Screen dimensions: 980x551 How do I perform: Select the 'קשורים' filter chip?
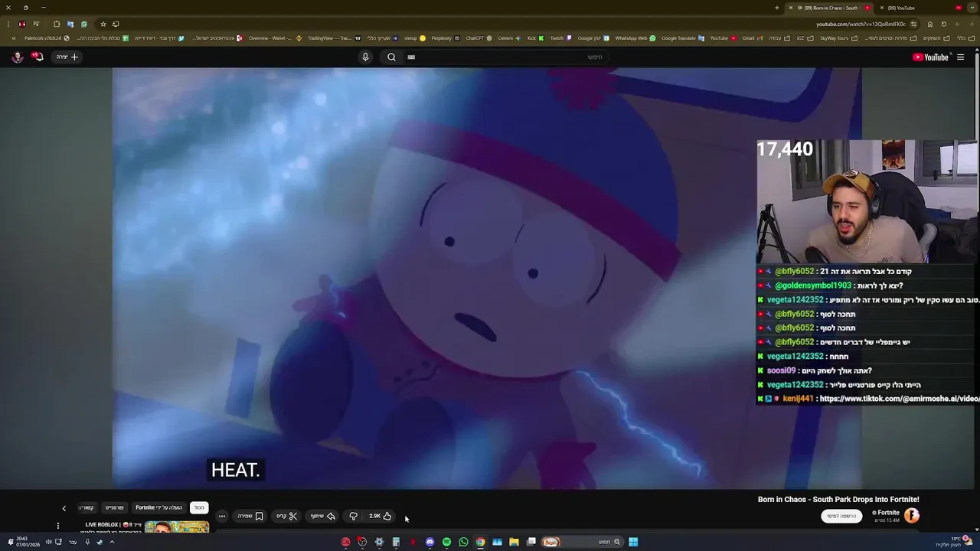coord(86,507)
